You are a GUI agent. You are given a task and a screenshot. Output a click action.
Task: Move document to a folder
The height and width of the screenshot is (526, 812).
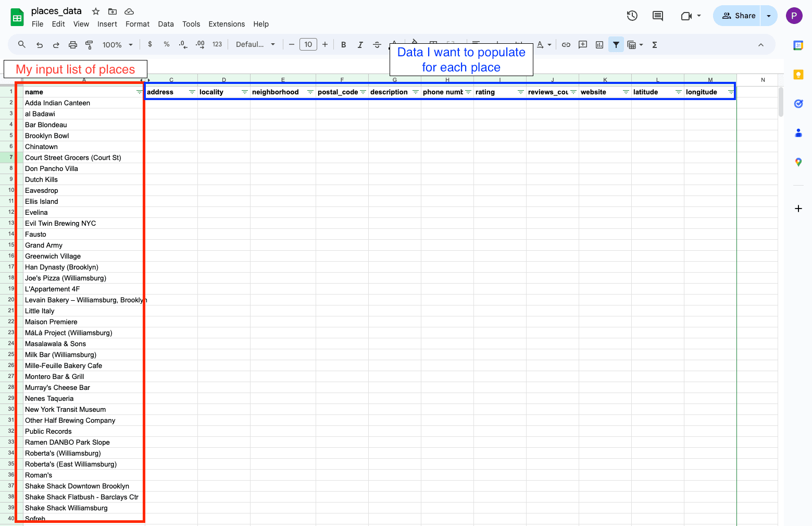(113, 11)
